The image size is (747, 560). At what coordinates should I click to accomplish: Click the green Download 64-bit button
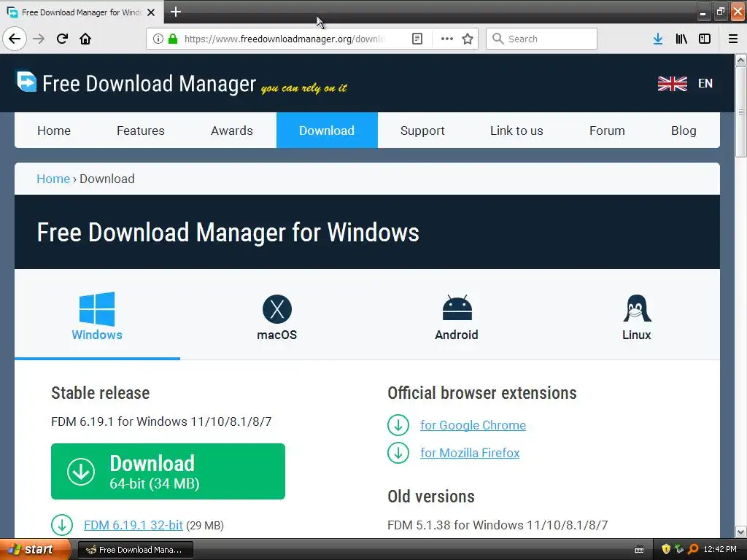click(x=169, y=472)
